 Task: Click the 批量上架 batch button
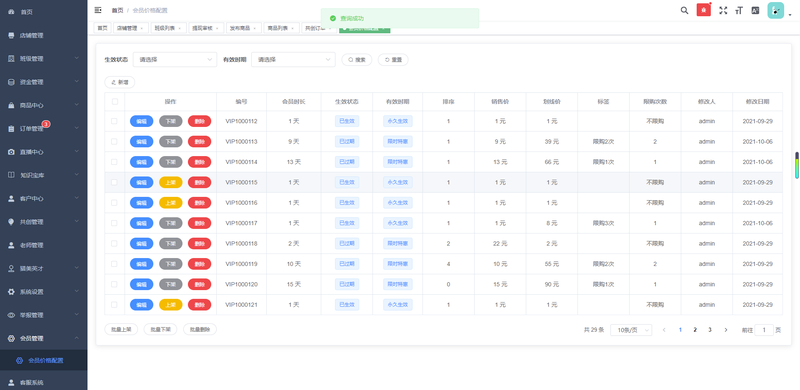coord(121,329)
